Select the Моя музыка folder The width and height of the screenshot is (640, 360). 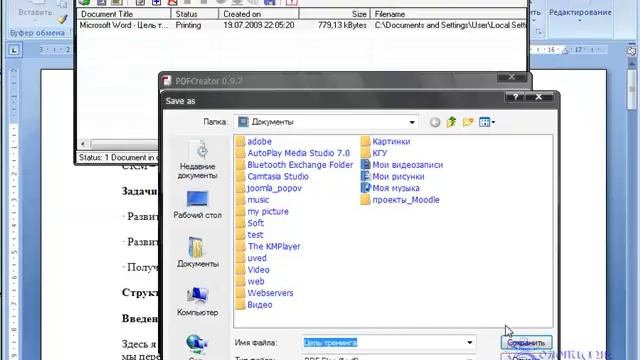pos(390,188)
